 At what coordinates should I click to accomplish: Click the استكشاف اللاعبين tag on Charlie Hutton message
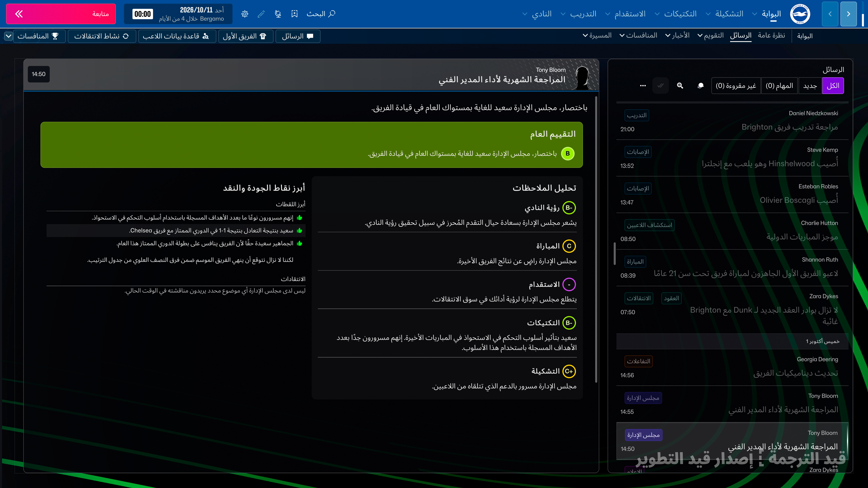649,225
